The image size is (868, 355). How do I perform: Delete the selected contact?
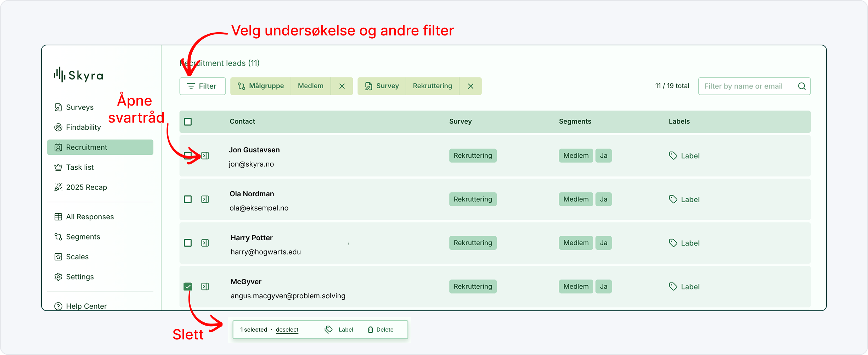[381, 329]
